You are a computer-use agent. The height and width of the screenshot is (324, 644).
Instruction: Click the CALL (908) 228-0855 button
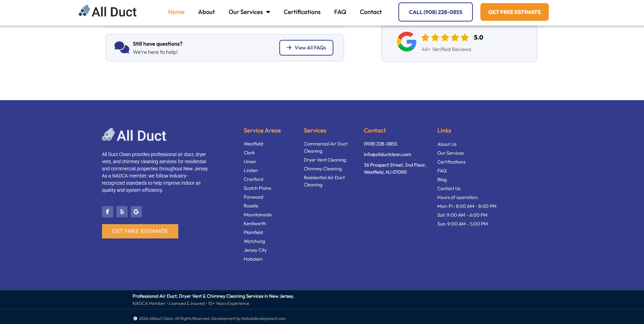[436, 12]
